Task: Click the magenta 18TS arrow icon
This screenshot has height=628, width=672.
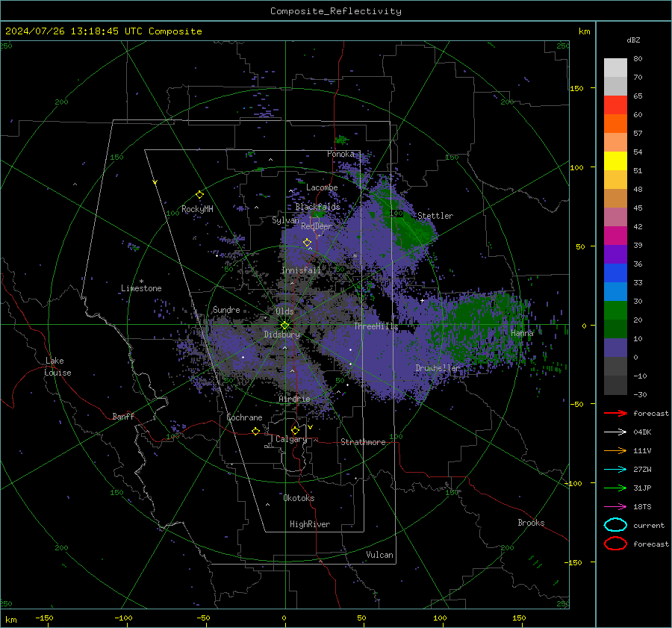Action: click(615, 507)
